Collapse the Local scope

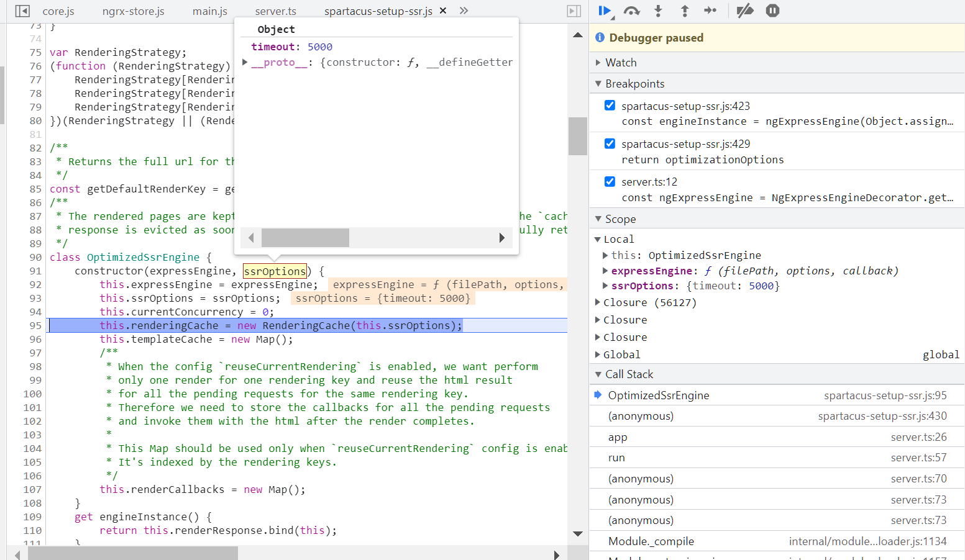(598, 239)
